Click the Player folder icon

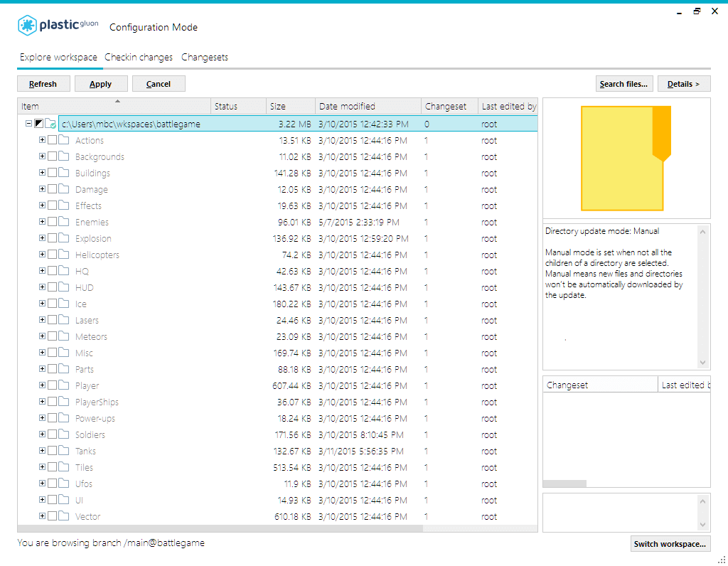click(x=63, y=385)
